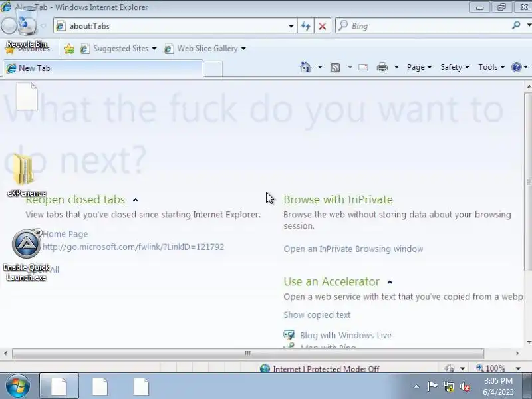Click the vertical scrollbar down arrow
Image resolution: width=532 pixels, height=399 pixels.
point(529,342)
